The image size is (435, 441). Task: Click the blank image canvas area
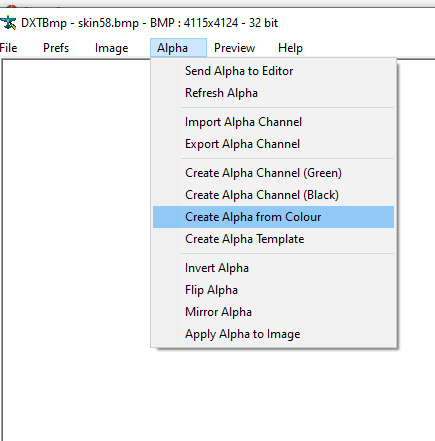77,250
